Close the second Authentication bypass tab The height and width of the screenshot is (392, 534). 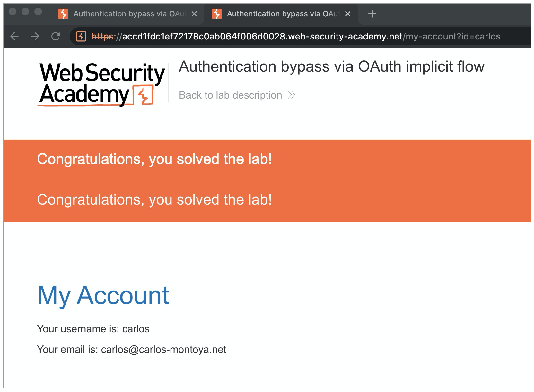click(x=347, y=14)
